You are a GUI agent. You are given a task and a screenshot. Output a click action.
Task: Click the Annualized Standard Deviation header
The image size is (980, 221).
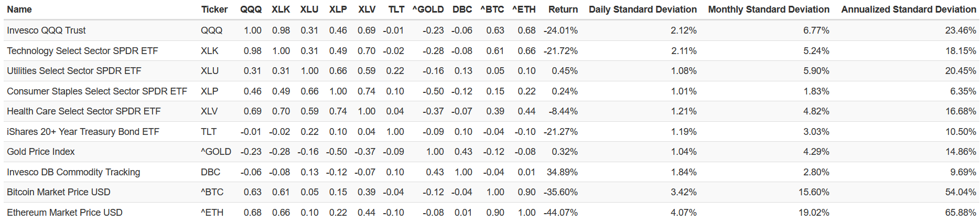908,9
